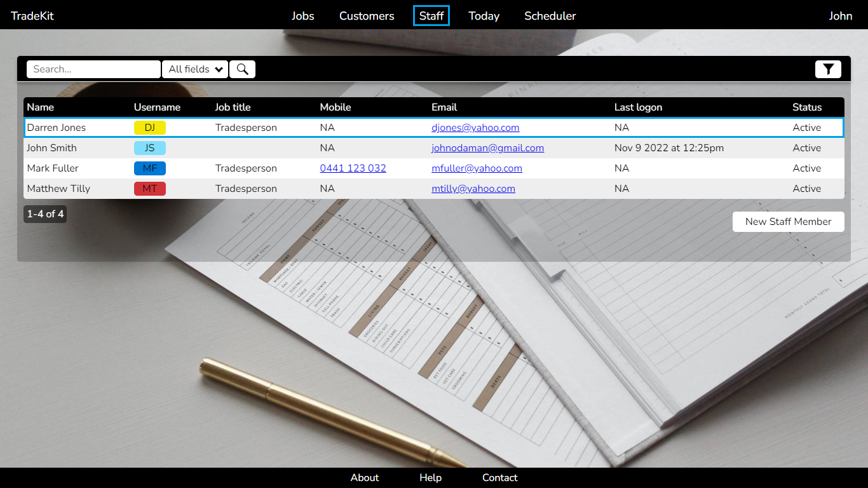This screenshot has height=488, width=868.
Task: Go to the Customers page
Action: [x=367, y=16]
